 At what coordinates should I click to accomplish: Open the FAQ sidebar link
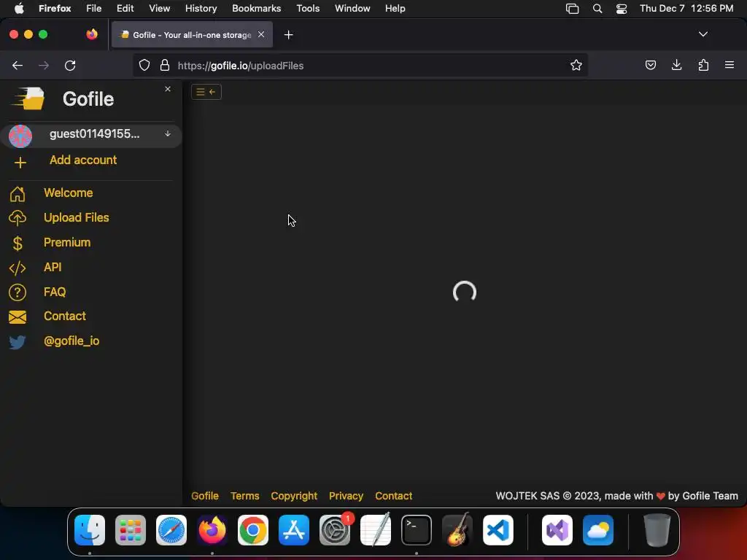(x=55, y=292)
